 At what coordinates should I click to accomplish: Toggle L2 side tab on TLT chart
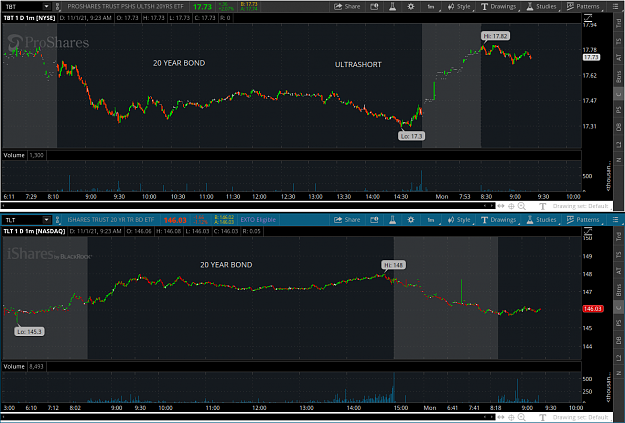[618, 357]
